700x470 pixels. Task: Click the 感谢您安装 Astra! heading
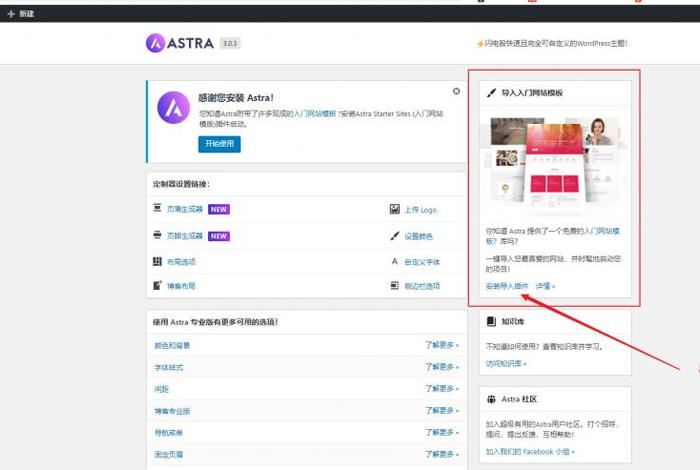236,98
